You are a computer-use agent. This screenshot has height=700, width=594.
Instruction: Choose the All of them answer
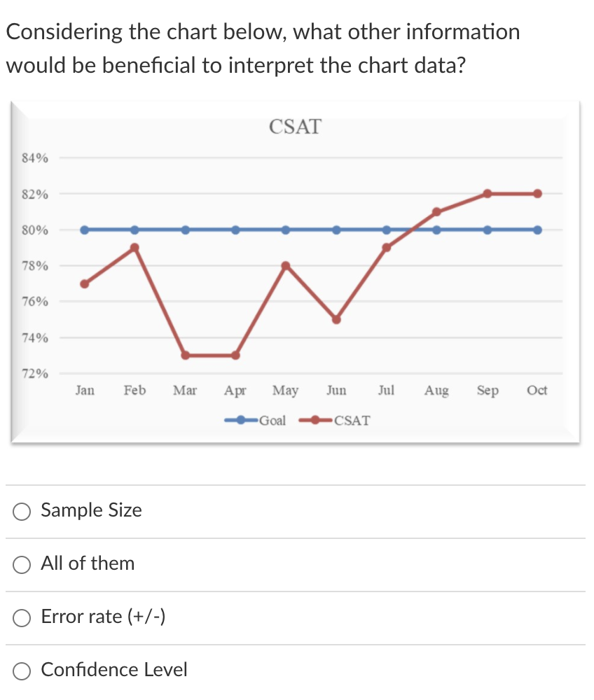click(x=21, y=565)
